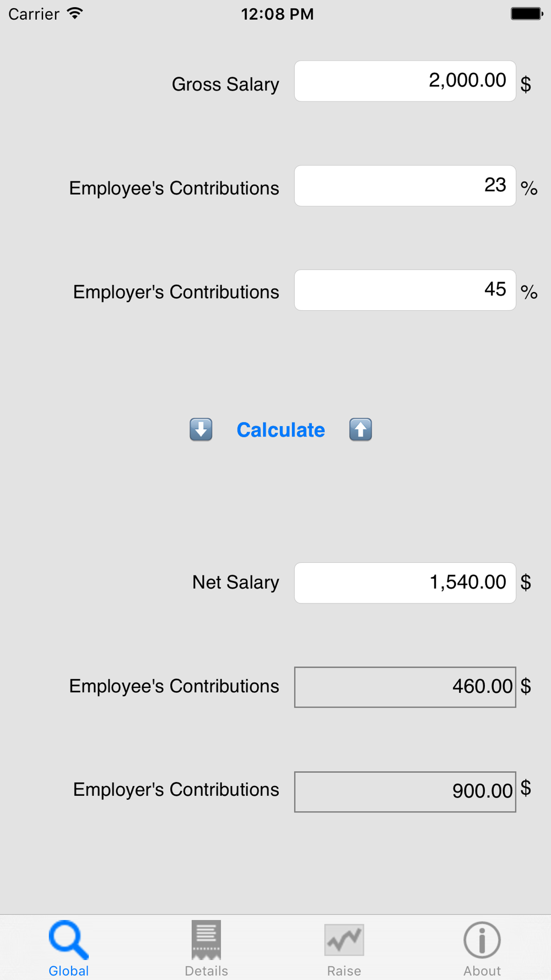Switch to the Raise tab label
Image resolution: width=551 pixels, height=980 pixels.
[344, 971]
